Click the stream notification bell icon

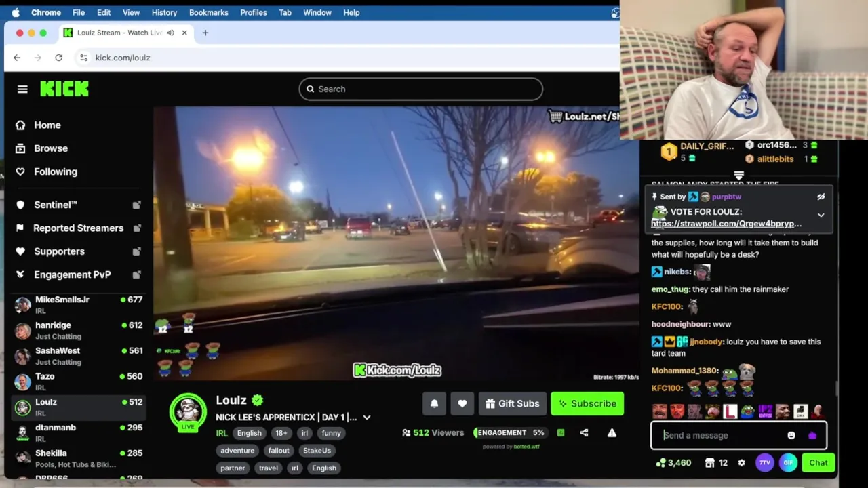point(434,403)
